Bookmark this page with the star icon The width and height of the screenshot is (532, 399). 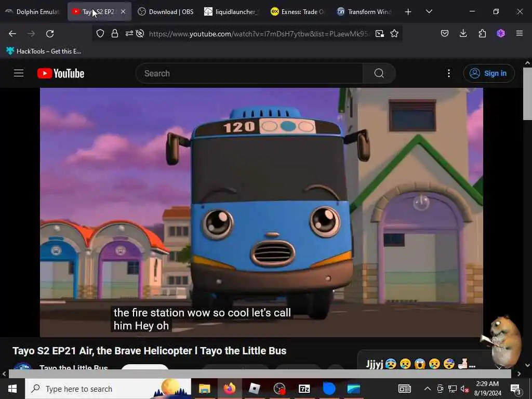[x=394, y=33]
